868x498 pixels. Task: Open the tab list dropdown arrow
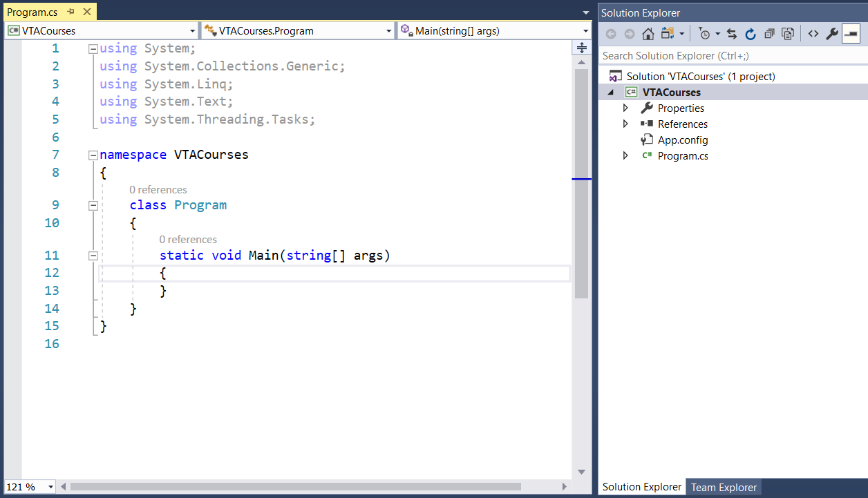(x=586, y=12)
